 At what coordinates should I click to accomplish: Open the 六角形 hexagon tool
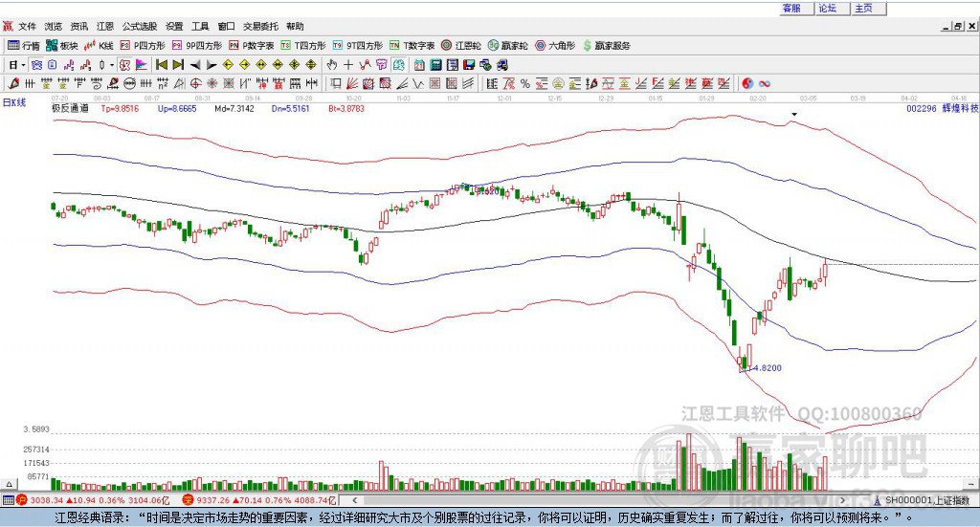coord(555,46)
